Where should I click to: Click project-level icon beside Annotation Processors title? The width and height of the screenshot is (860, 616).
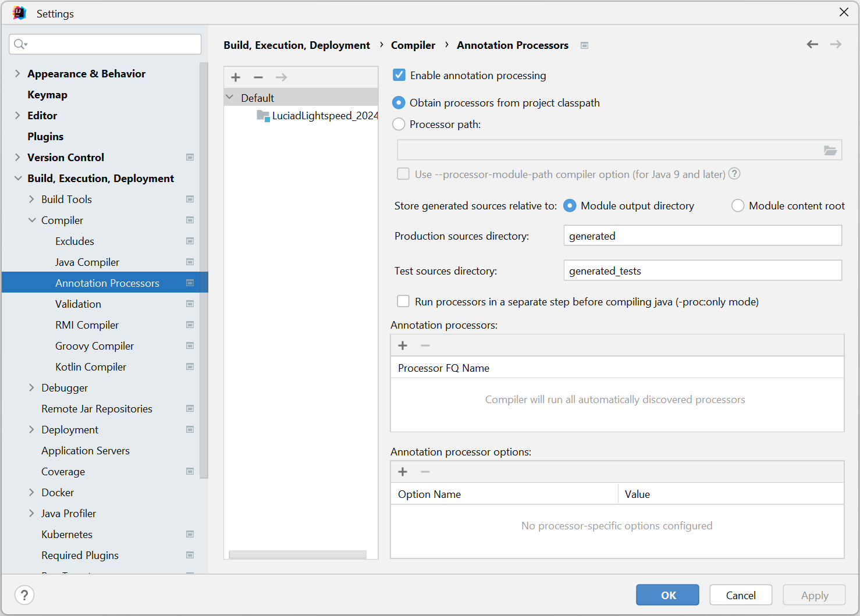pyautogui.click(x=585, y=45)
